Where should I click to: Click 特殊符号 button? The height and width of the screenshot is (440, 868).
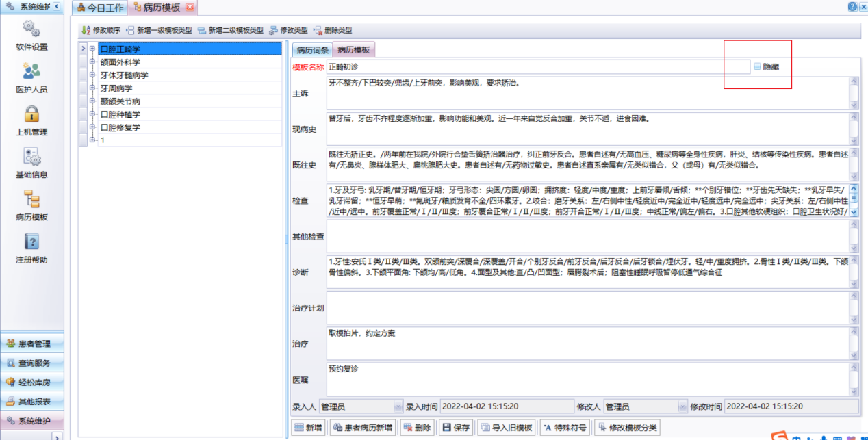pos(565,428)
